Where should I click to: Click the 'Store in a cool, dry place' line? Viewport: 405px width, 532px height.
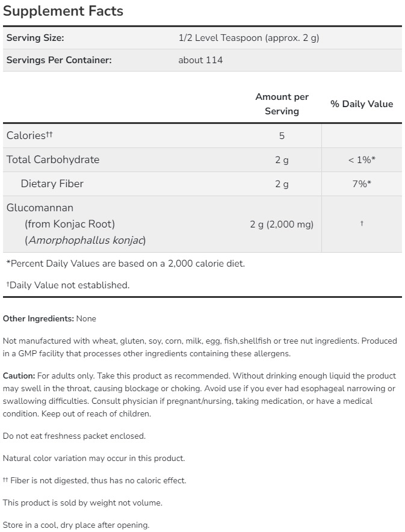point(76,525)
